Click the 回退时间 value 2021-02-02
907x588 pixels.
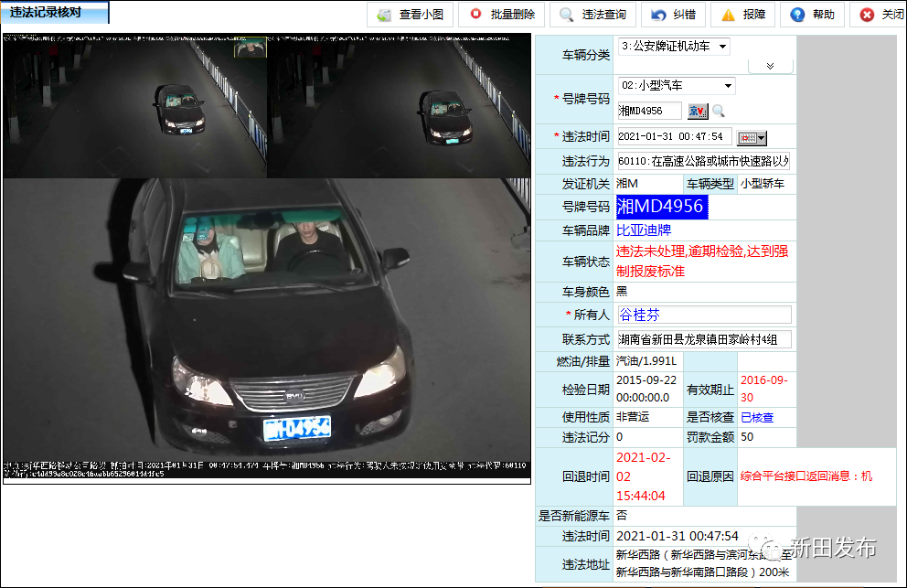click(x=644, y=476)
